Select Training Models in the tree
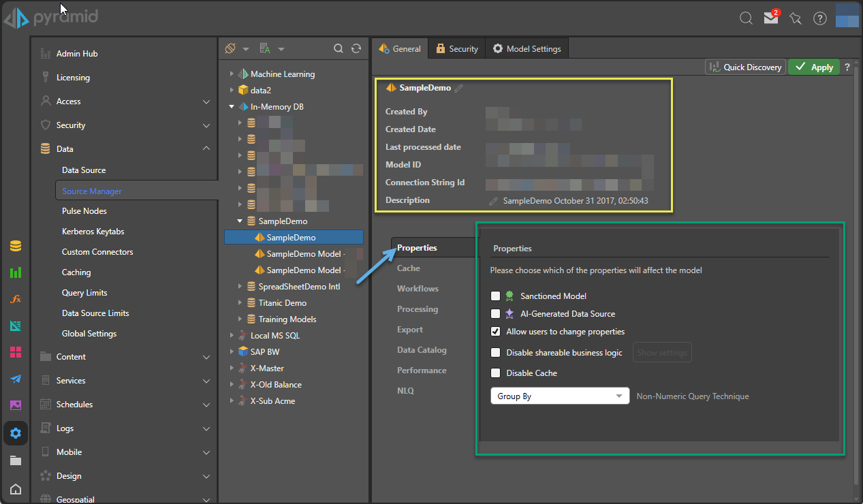Screen dimensions: 863x504 pyautogui.click(x=287, y=319)
